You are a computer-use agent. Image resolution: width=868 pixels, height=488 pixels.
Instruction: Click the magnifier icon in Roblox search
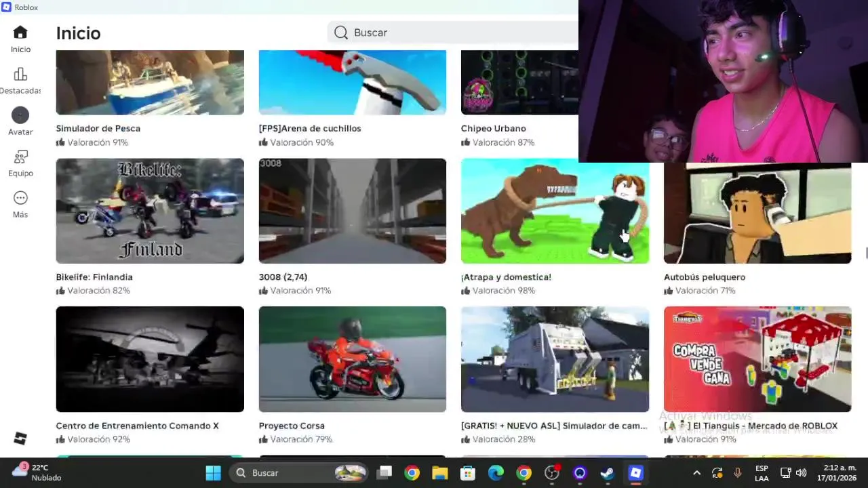341,33
